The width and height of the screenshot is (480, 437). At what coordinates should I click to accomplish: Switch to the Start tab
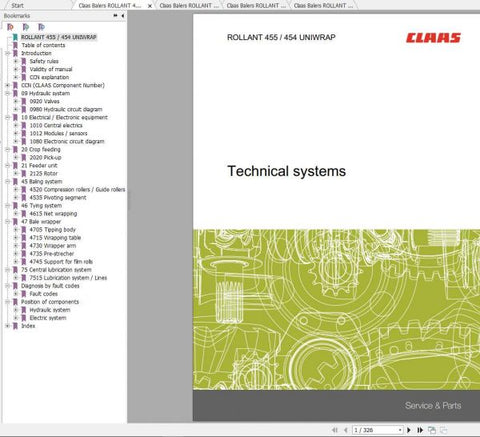tap(17, 5)
